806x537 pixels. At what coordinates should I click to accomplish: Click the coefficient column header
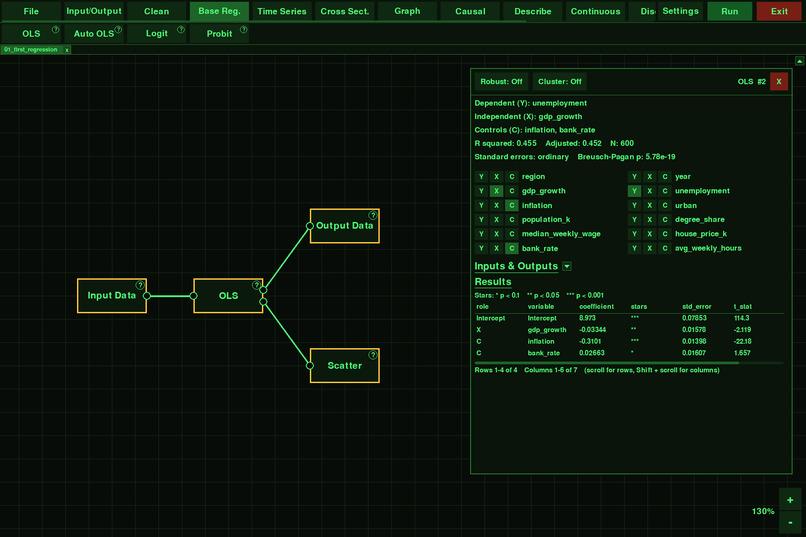pos(596,307)
